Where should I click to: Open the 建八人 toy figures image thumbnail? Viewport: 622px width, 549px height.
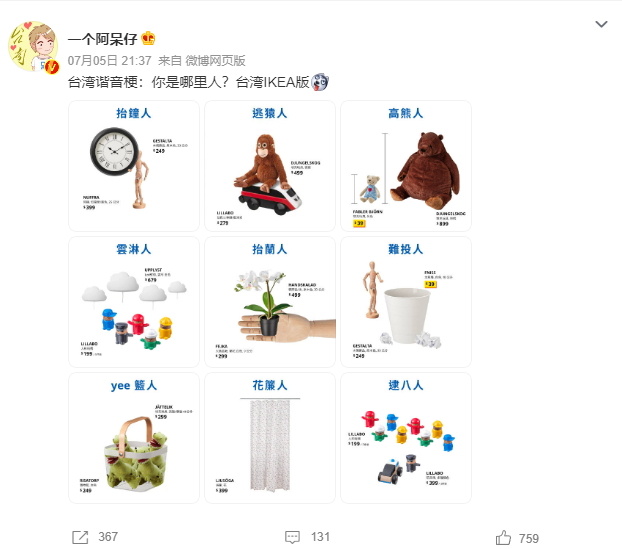406,438
